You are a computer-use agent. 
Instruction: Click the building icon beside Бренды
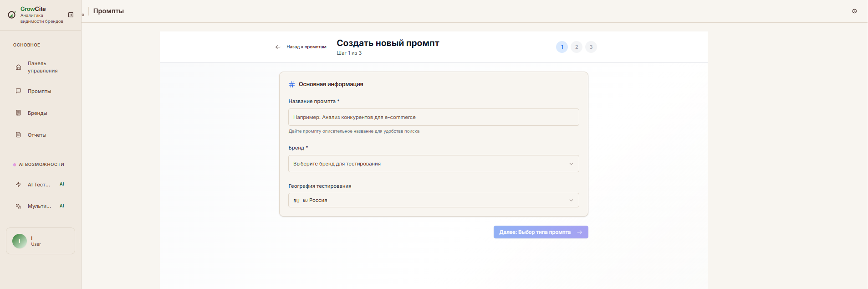point(19,113)
